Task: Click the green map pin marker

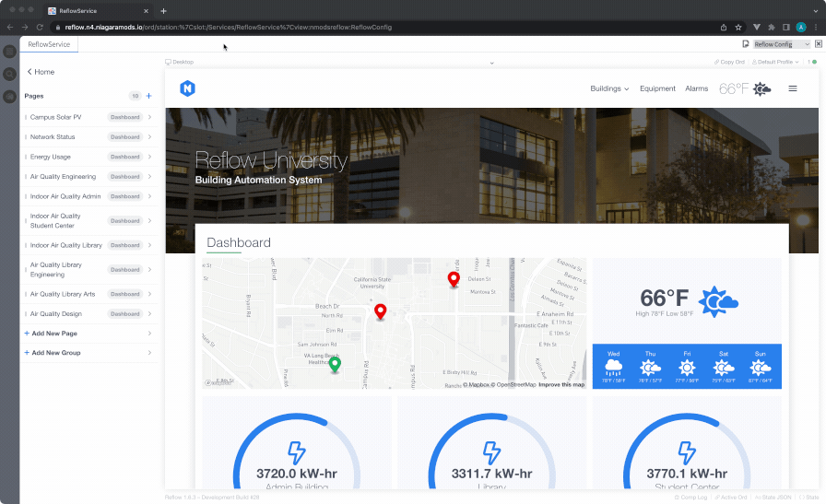Action: click(335, 364)
